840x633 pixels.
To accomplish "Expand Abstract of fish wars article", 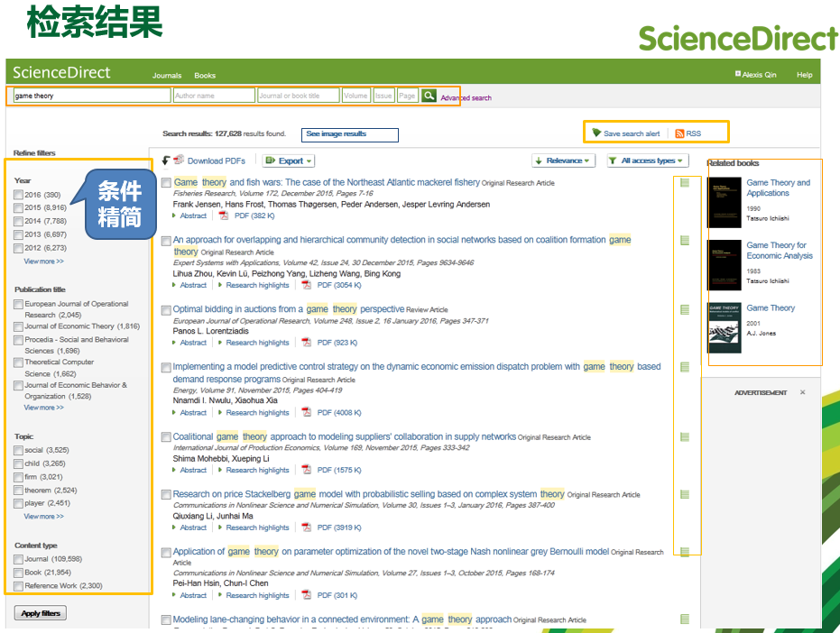I will 193,216.
